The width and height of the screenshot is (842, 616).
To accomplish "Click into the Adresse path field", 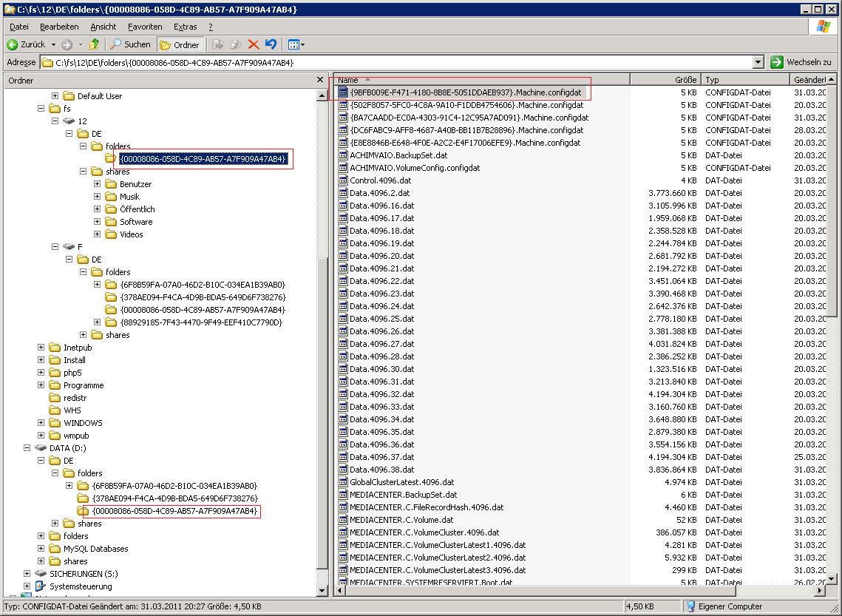I will coord(396,62).
